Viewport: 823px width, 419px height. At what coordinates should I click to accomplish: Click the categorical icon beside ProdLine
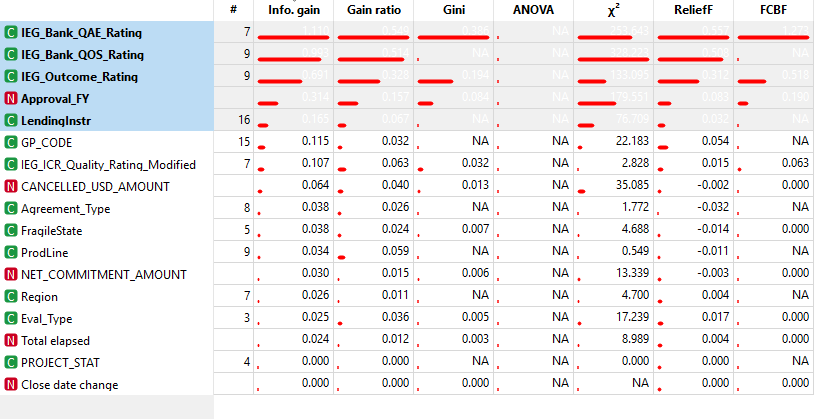click(10, 253)
